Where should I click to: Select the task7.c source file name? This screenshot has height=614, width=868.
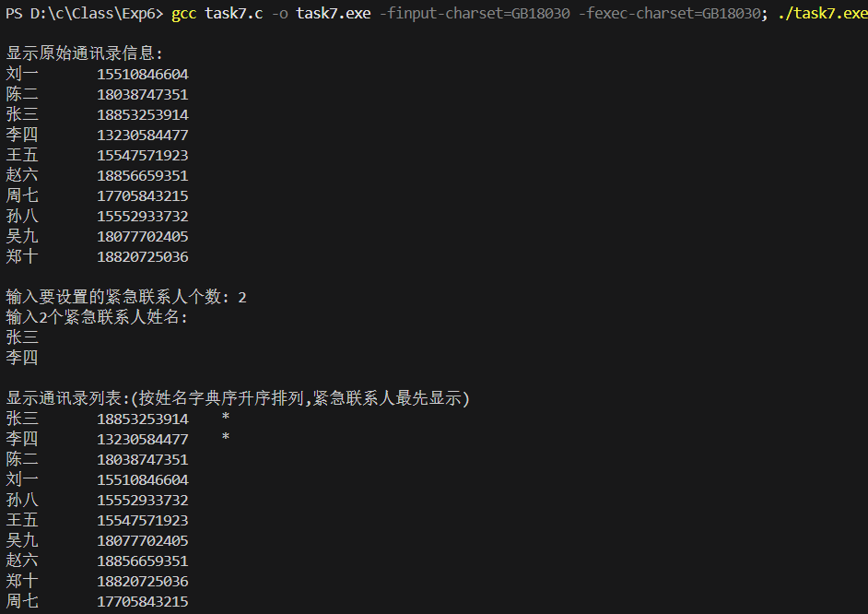click(x=234, y=13)
